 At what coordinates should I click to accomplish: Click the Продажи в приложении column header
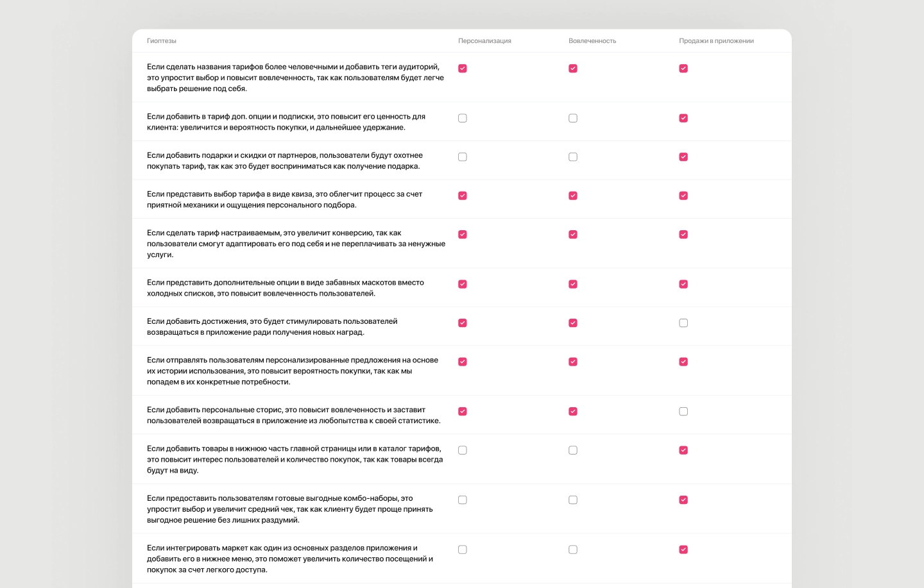click(716, 41)
